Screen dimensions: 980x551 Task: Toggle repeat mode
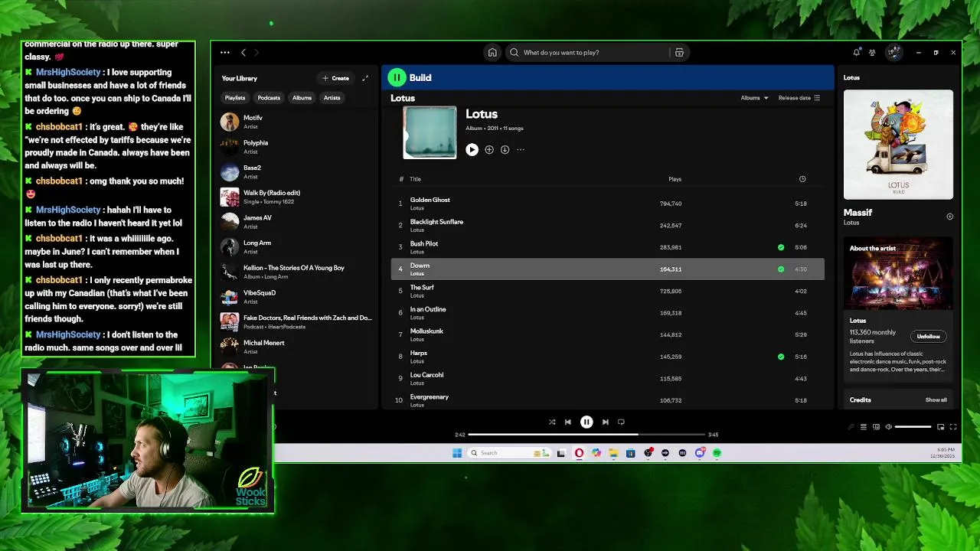[621, 422]
